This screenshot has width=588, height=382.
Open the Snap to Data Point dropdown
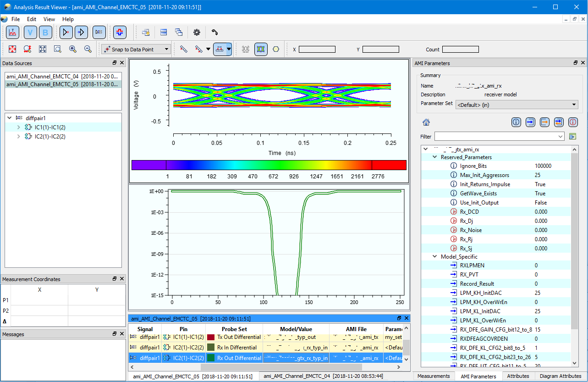click(x=136, y=49)
